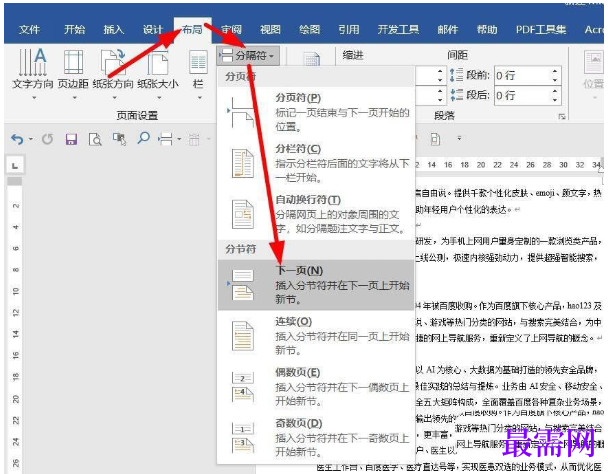Open the 段落 dialog launcher
The image size is (614, 474).
[562, 116]
